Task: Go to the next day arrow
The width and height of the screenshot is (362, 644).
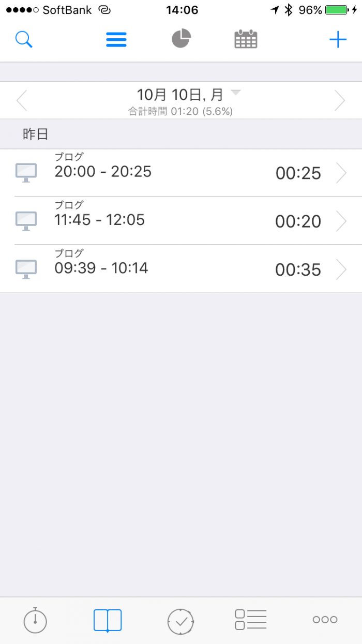Action: point(339,101)
